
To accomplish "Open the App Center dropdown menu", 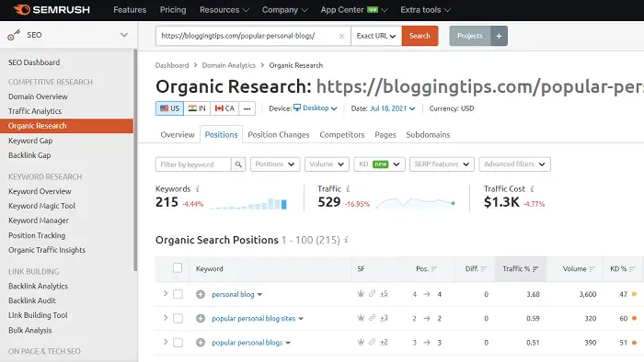I will coord(354,10).
